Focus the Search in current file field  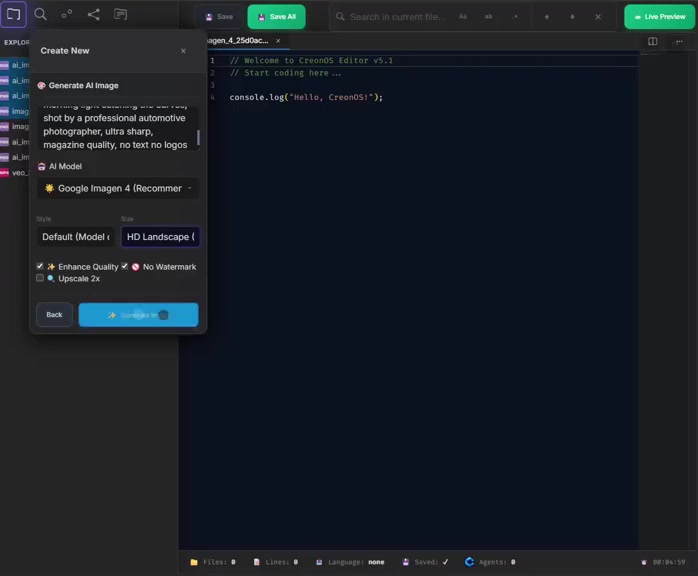397,17
